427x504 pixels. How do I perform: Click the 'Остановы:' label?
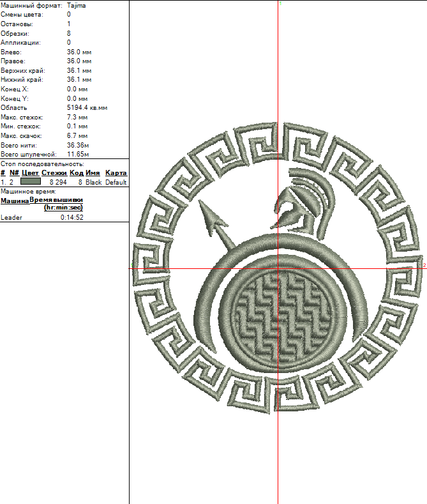pos(17,24)
